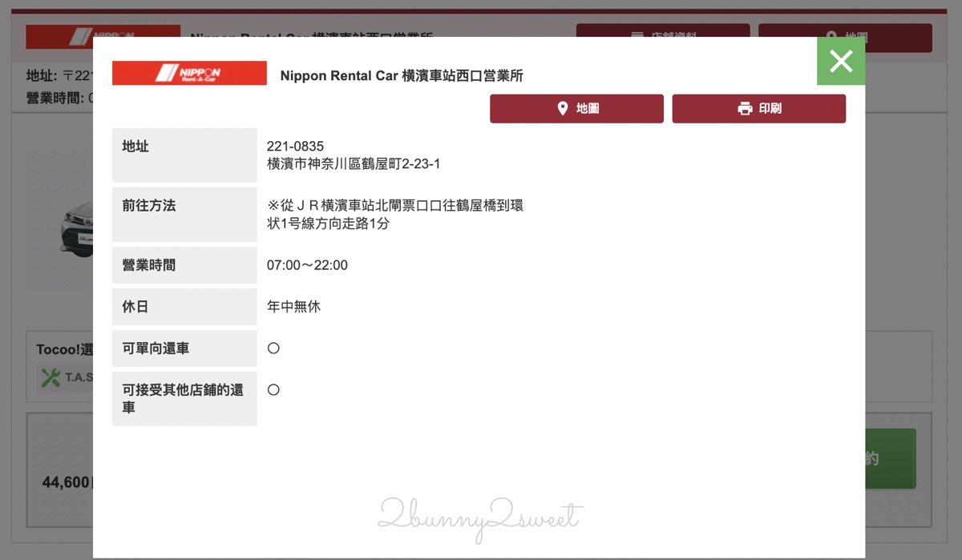This screenshot has height=560, width=962.
Task: Select business hours 07:00～22:00
Action: click(307, 265)
